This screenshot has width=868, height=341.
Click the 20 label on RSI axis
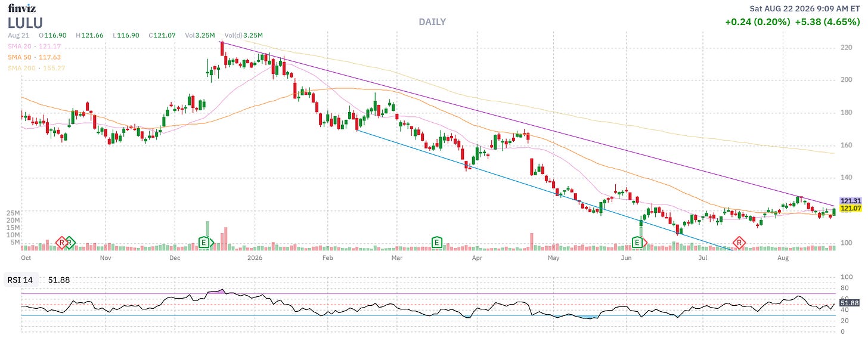[844, 321]
